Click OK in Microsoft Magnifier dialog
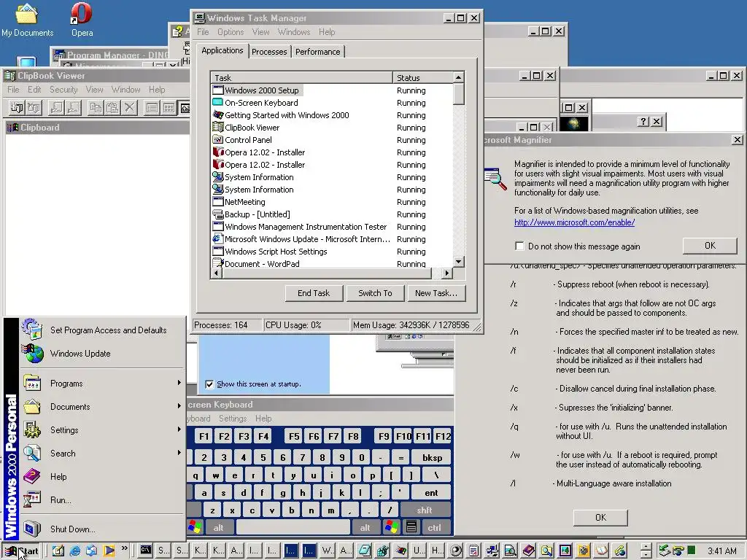The image size is (747, 560). point(710,246)
